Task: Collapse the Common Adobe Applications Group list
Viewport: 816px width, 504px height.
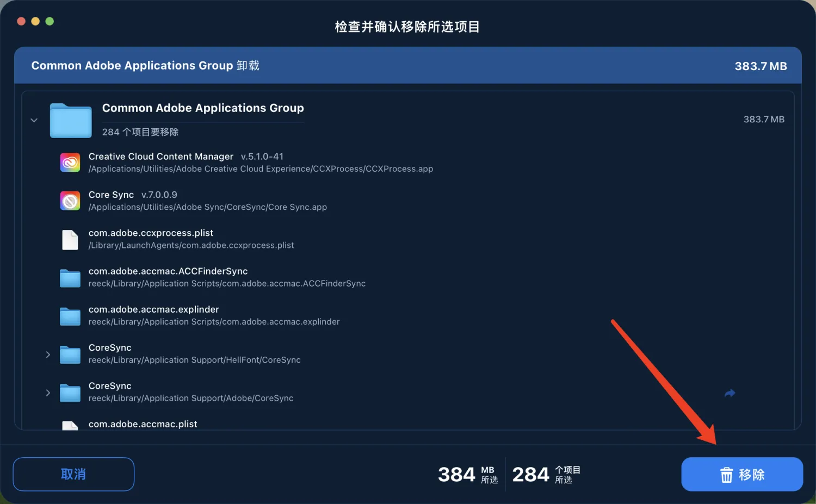Action: 34,120
